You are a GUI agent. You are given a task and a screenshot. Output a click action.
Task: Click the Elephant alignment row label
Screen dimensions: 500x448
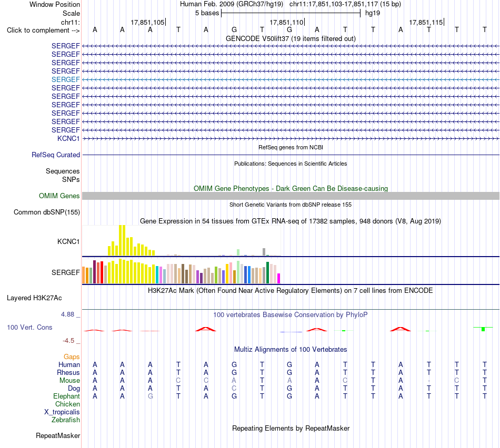coord(66,396)
